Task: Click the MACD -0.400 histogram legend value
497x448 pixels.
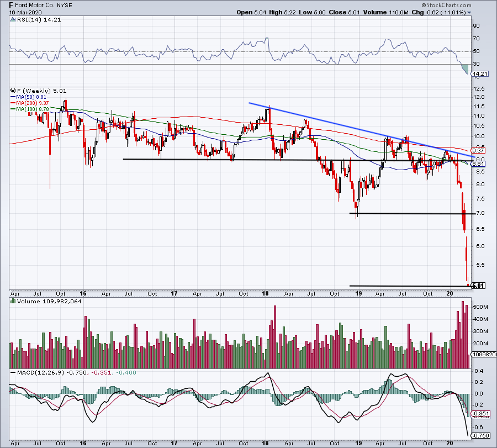Action: (126, 372)
